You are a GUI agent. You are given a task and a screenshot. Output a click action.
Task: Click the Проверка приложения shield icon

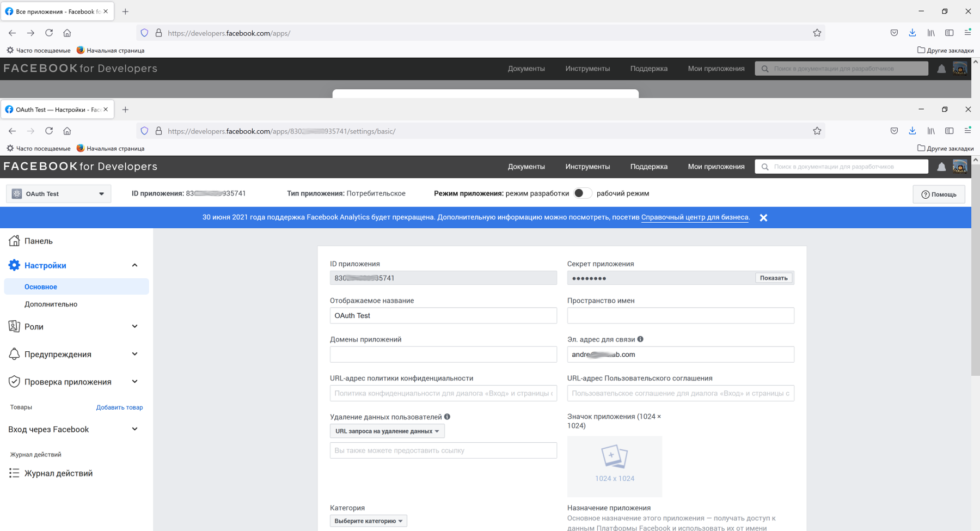[14, 382]
